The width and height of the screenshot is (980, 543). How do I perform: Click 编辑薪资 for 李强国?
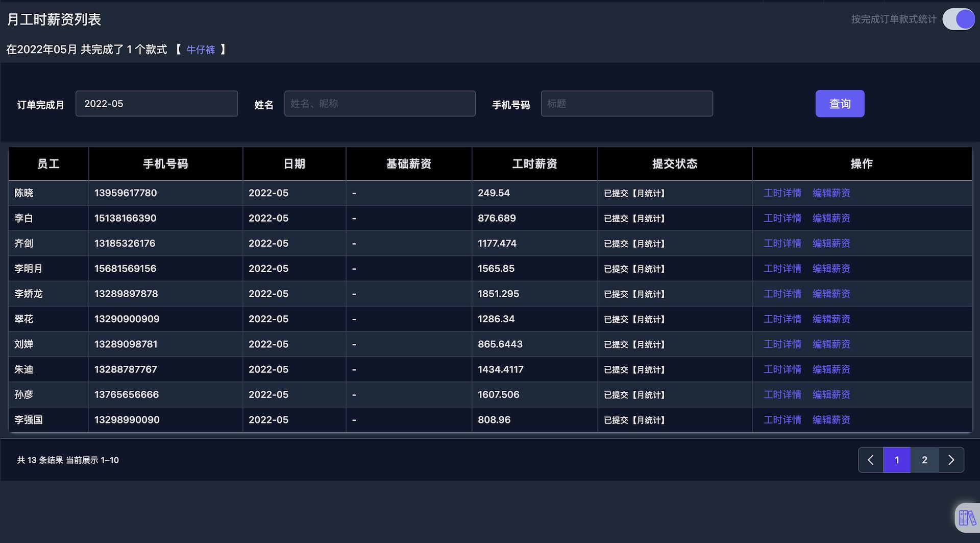click(x=831, y=419)
